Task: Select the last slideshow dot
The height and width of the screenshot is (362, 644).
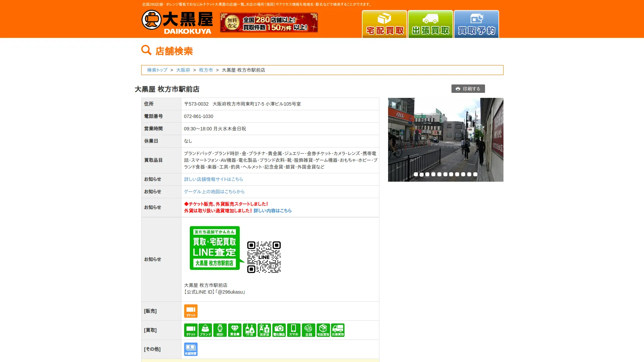Action: pos(475,174)
